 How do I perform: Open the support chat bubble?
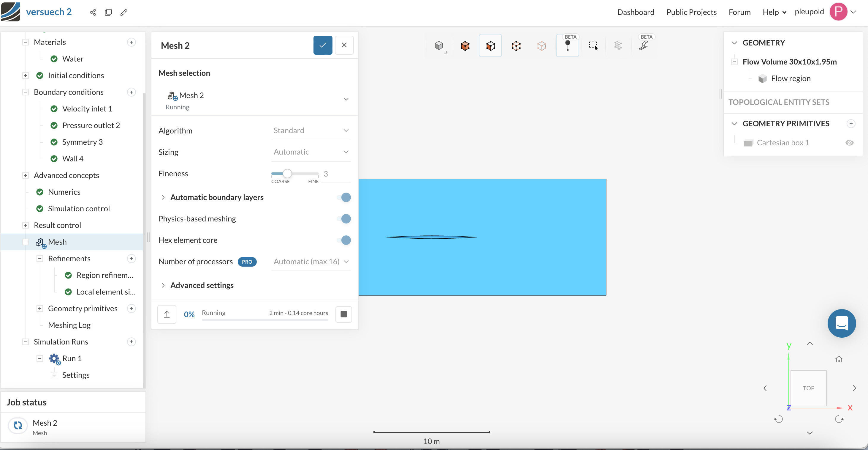[x=841, y=323]
